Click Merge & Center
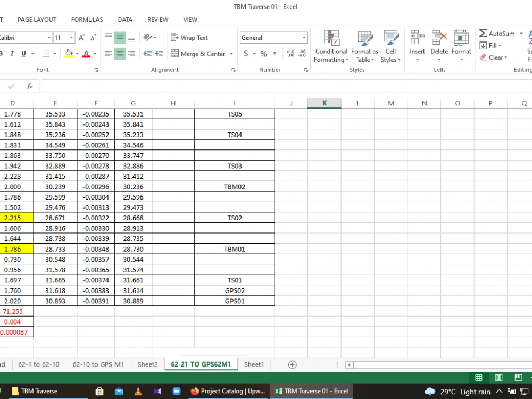 (x=198, y=54)
